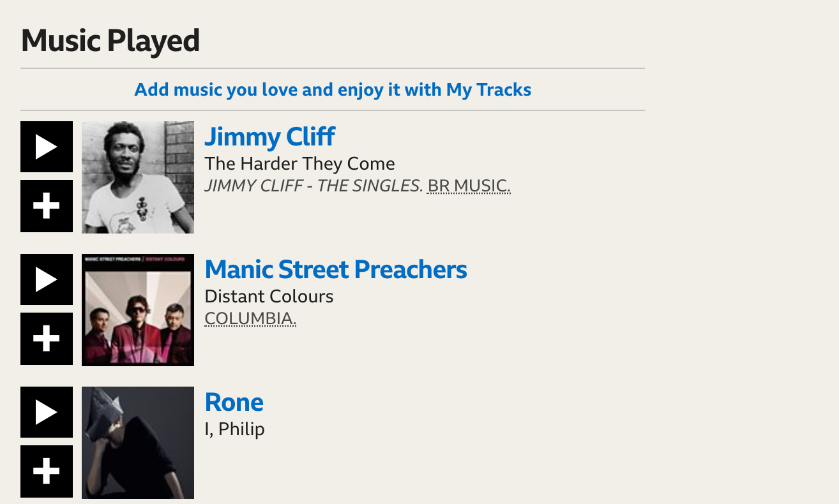Play Jimmy Cliff's The Harder They Come
This screenshot has width=839, height=504.
point(47,147)
